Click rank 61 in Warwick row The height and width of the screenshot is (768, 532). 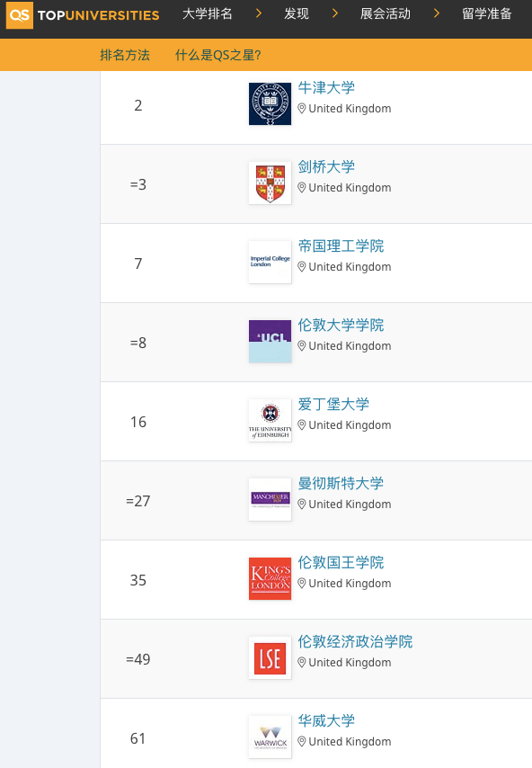[x=138, y=738]
